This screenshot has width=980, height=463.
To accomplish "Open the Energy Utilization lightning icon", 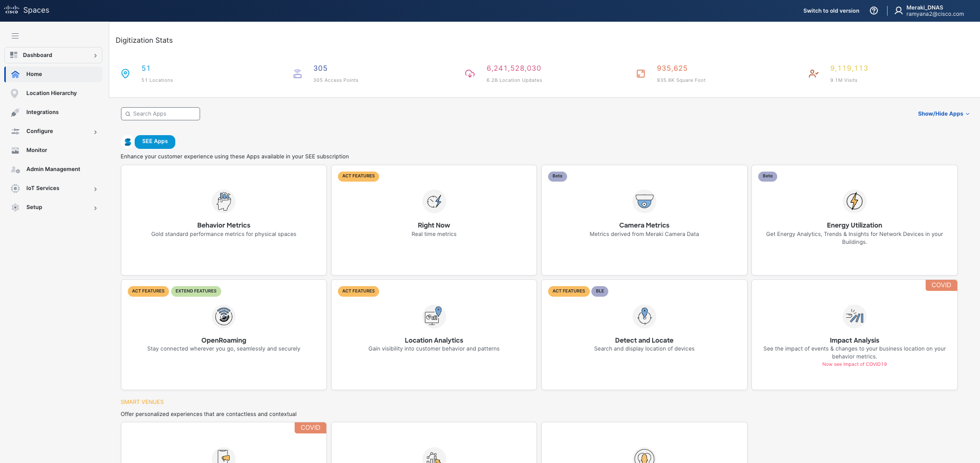I will click(x=854, y=201).
